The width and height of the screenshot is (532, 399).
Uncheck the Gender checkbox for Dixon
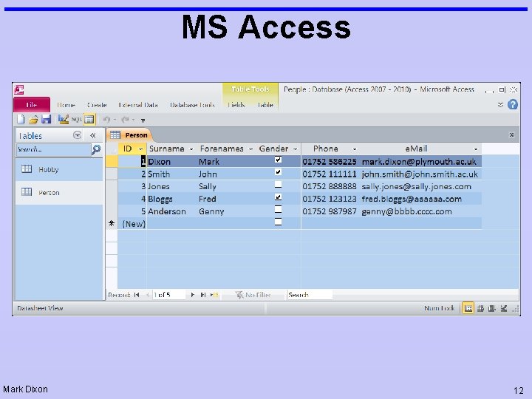coord(278,160)
